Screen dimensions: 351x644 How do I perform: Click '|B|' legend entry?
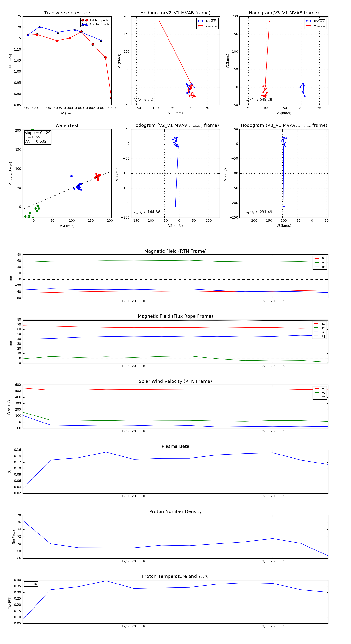coord(320,336)
